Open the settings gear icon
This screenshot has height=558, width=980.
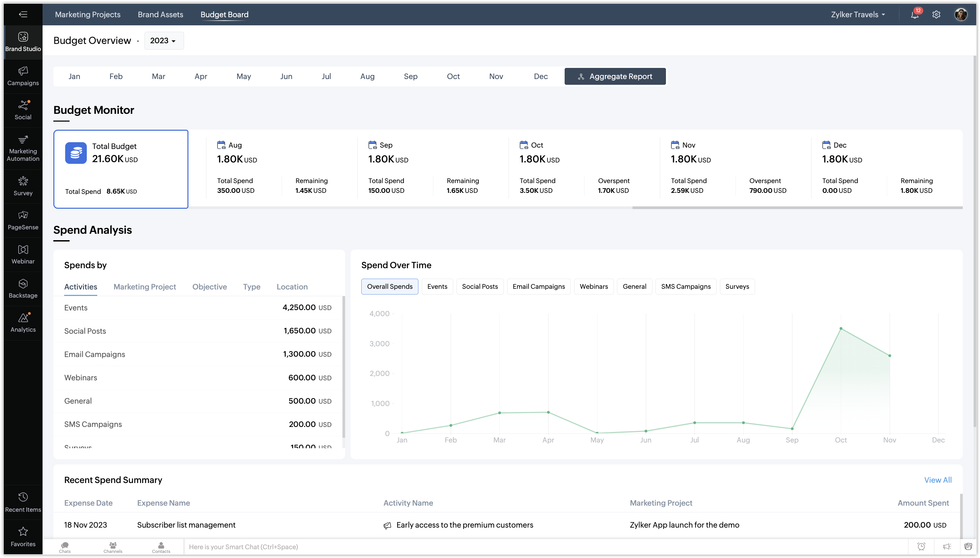tap(936, 15)
